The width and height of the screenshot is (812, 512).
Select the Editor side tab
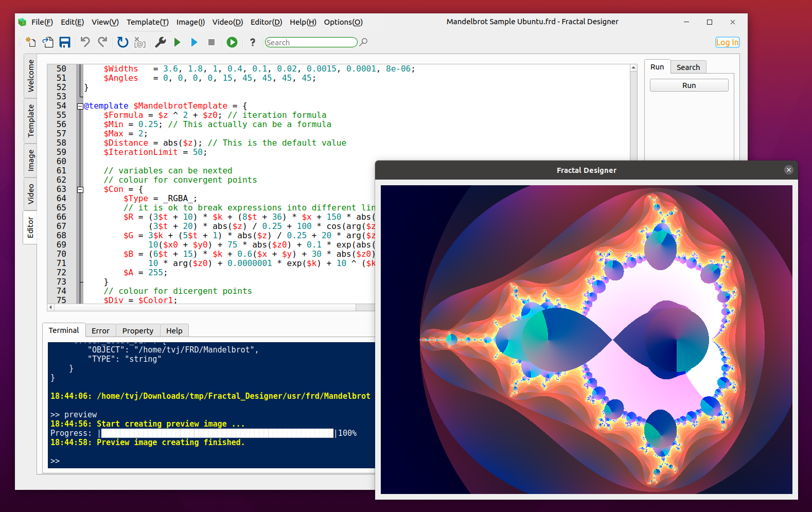[30, 227]
